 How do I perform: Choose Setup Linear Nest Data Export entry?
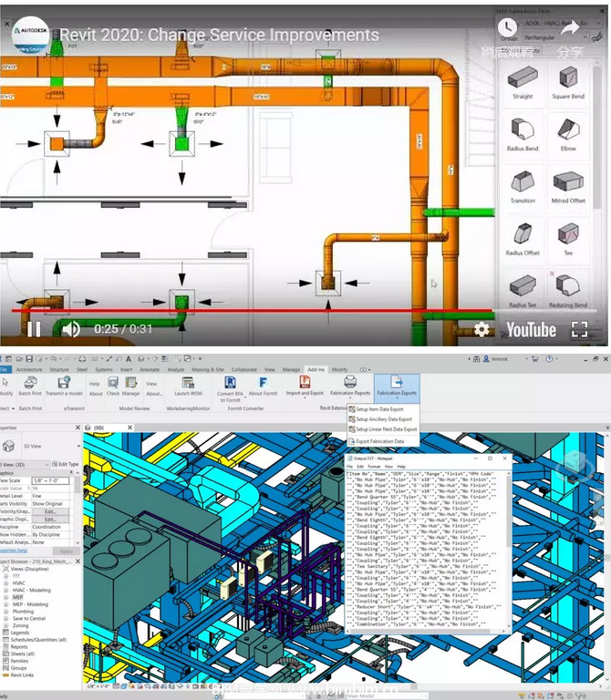tap(383, 429)
